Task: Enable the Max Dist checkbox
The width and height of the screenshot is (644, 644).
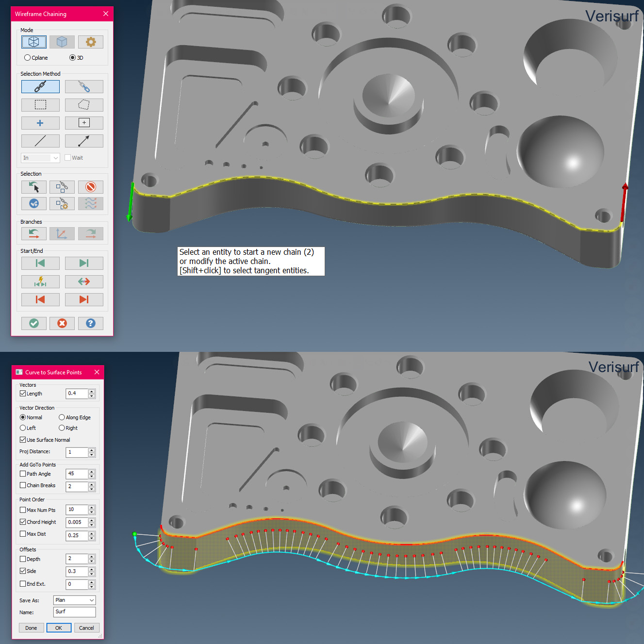Action: tap(23, 534)
